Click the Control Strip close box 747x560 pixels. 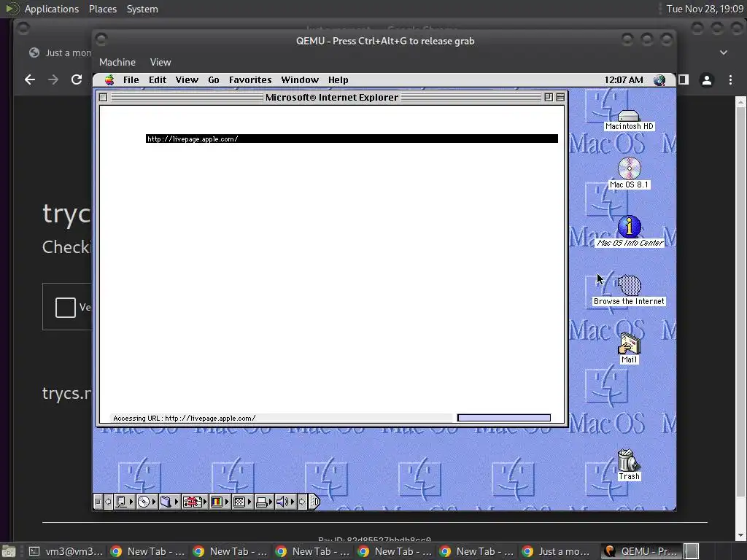coord(98,502)
